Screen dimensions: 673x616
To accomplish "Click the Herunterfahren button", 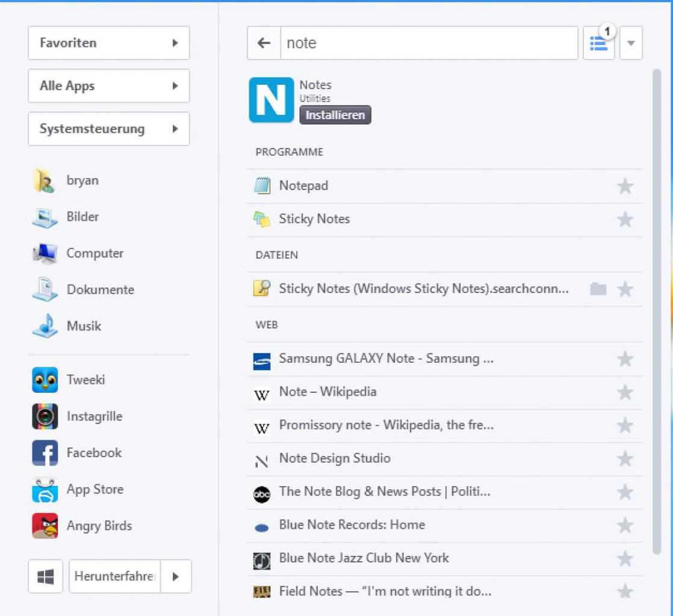I will pos(114,576).
